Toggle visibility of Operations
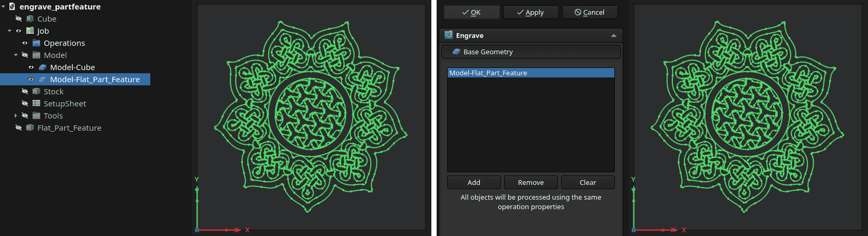This screenshot has height=236, width=868. point(25,43)
